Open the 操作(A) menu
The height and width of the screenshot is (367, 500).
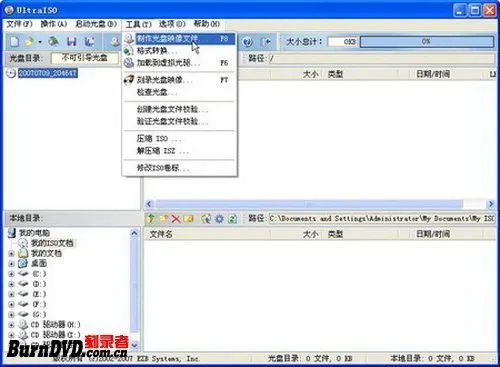coord(54,24)
